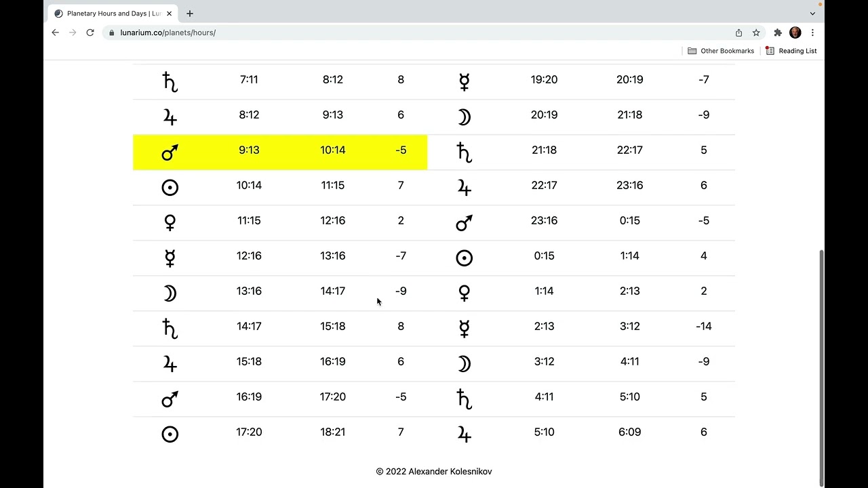Screen dimensions: 868x488
Task: Click the user profile avatar
Action: (795, 33)
